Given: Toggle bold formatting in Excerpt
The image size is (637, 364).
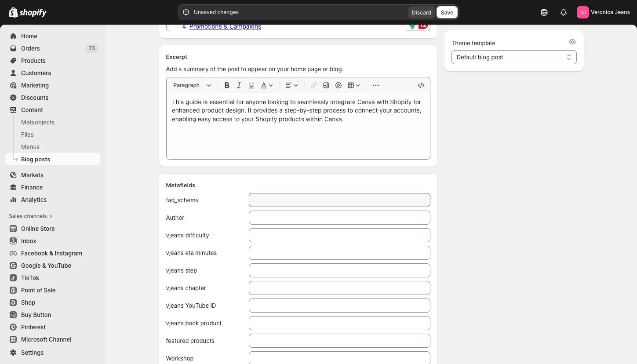Looking at the screenshot, I should tap(227, 85).
